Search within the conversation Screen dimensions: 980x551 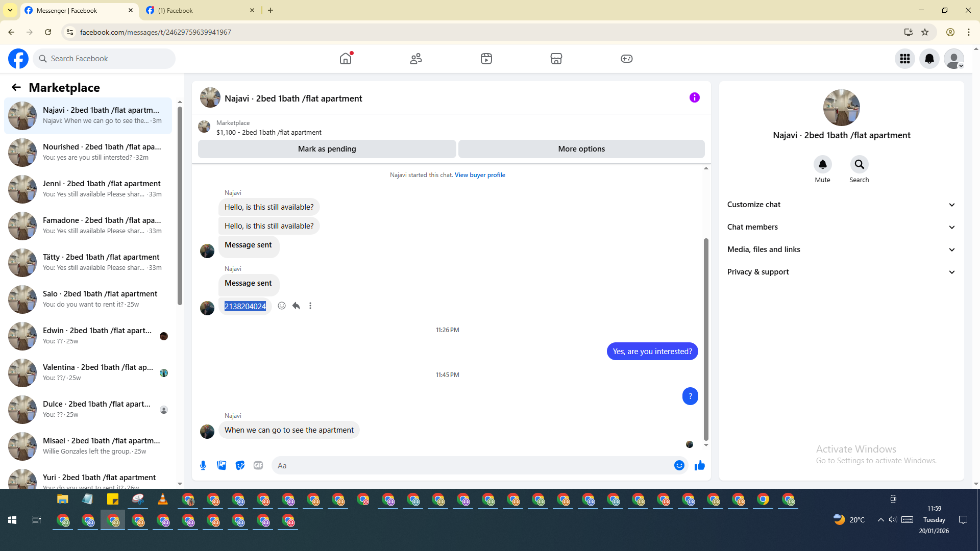coord(860,164)
